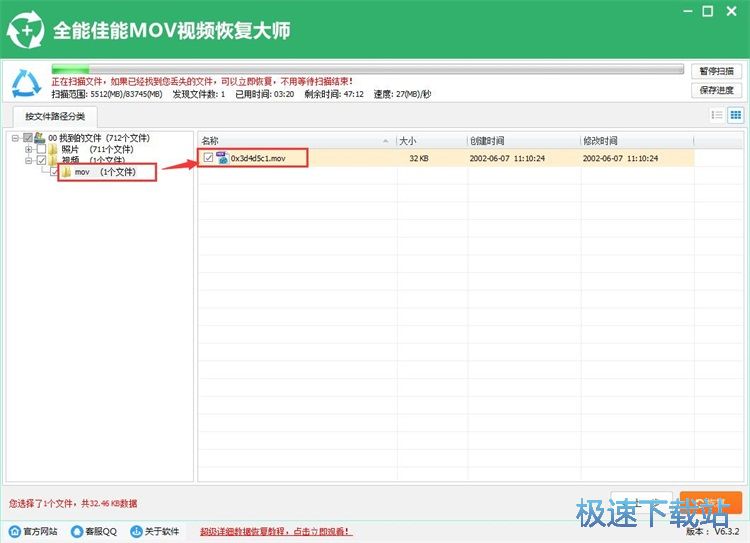The width and height of the screenshot is (750, 543).
Task: Sort by the 名称 column header
Action: pos(297,141)
